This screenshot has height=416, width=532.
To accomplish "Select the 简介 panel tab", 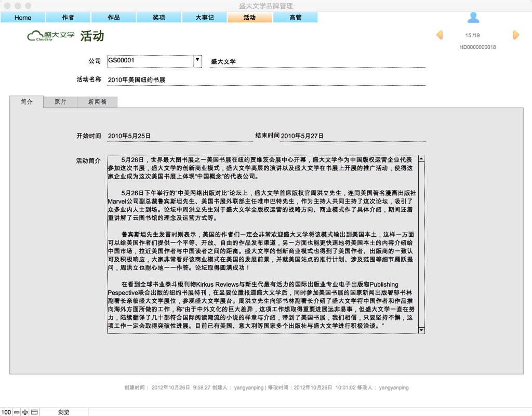I will (26, 102).
